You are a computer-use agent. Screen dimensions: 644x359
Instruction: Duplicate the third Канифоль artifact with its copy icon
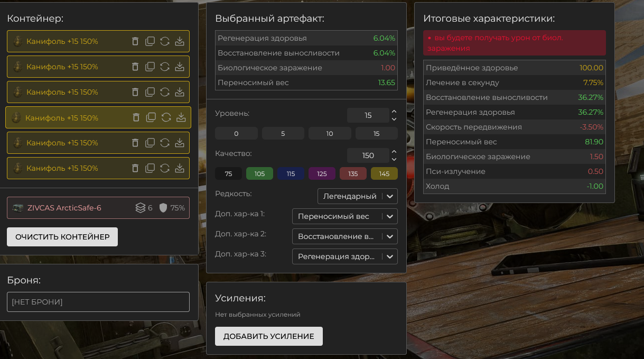coord(150,92)
